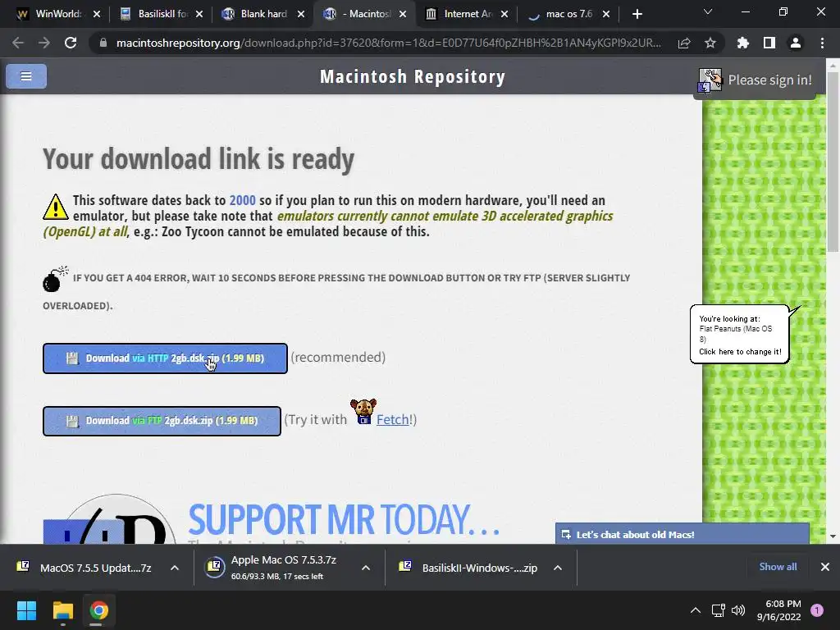The image size is (840, 630).
Task: Open the volume tray icon
Action: 738,610
